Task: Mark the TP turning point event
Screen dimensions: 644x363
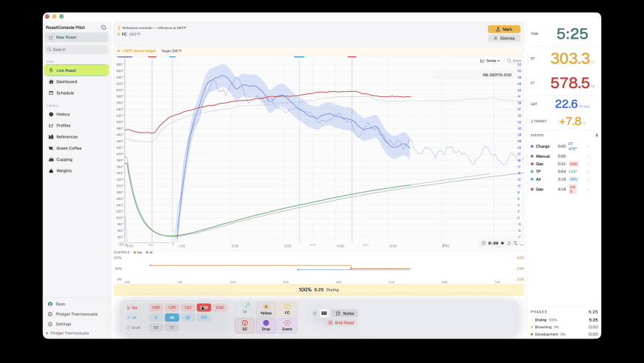Action: [x=245, y=309]
